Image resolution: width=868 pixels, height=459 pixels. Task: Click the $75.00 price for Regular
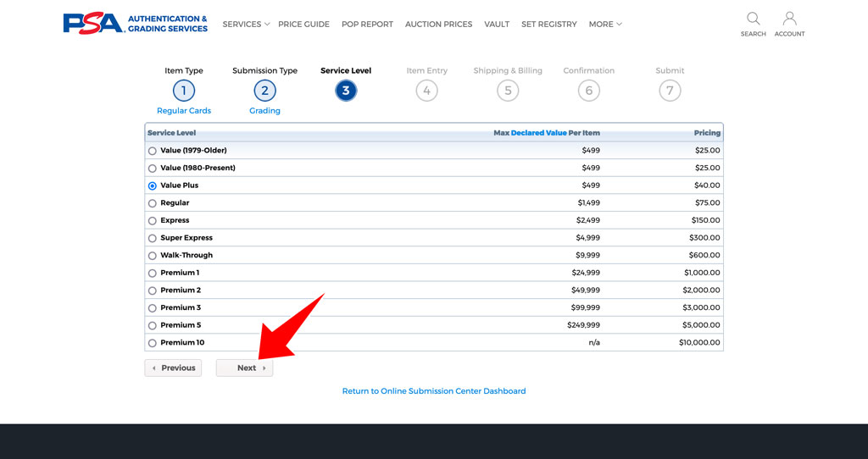[708, 203]
